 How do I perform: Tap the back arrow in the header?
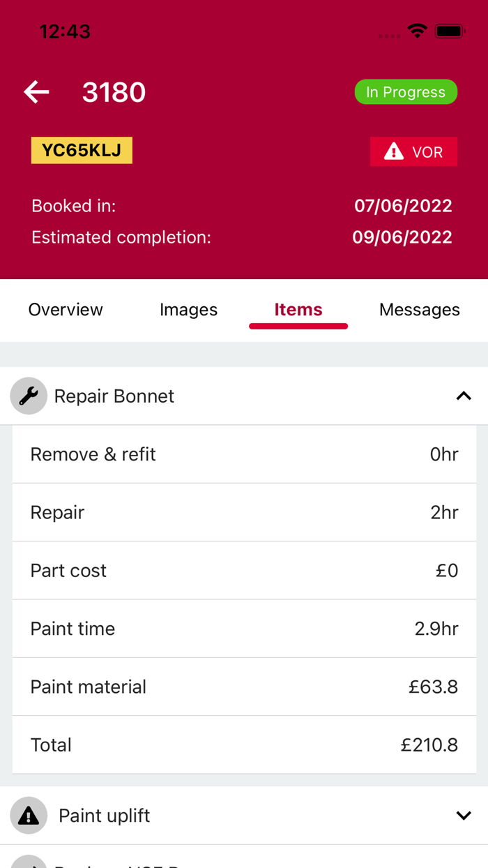click(x=36, y=91)
